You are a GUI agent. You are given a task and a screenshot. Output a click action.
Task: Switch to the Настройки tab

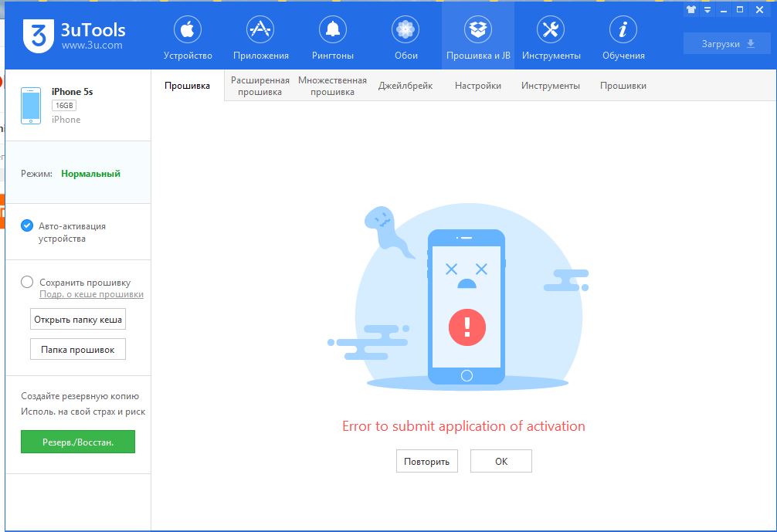point(477,86)
